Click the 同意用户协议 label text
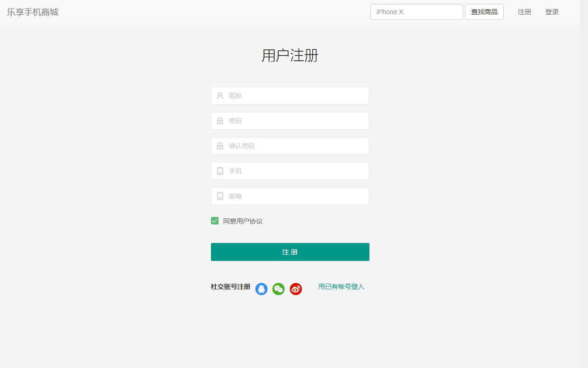This screenshot has height=368, width=588. click(243, 221)
